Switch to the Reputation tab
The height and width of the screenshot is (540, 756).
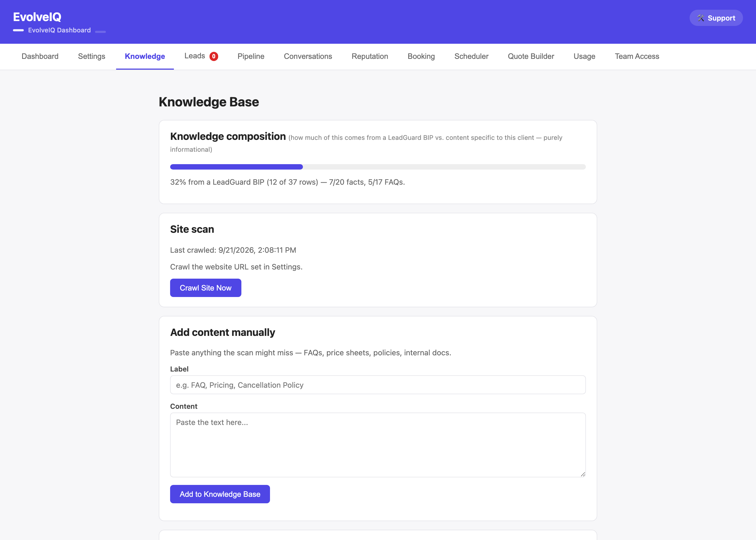[x=370, y=56]
